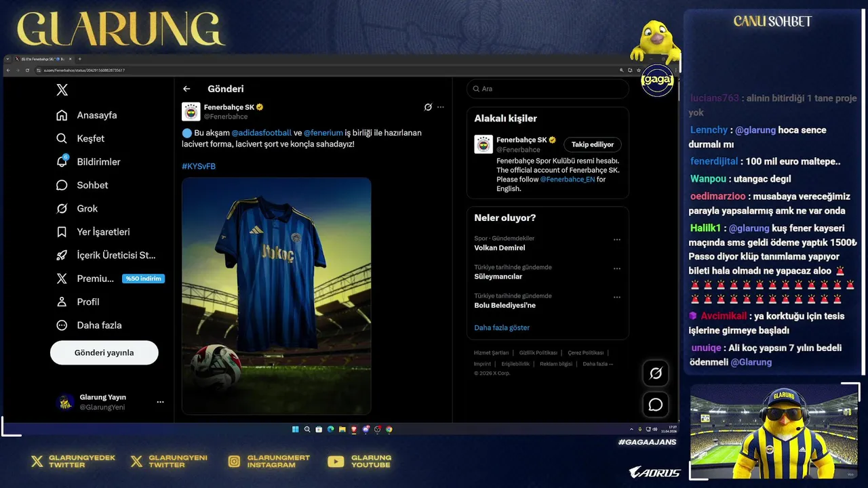
Task: Click the Grok icon on the post
Action: 428,107
